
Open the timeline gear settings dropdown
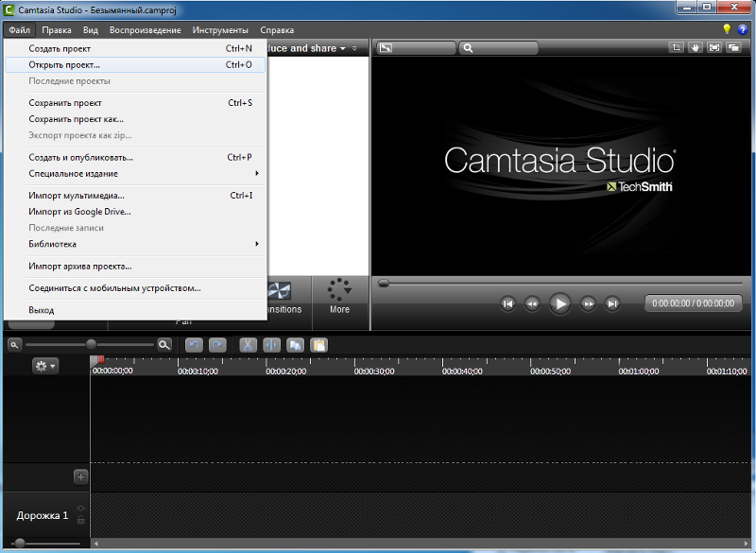[45, 367]
